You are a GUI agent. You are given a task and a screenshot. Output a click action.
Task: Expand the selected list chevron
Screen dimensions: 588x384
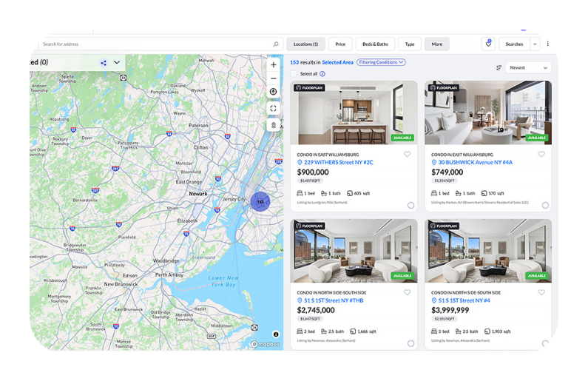point(117,62)
